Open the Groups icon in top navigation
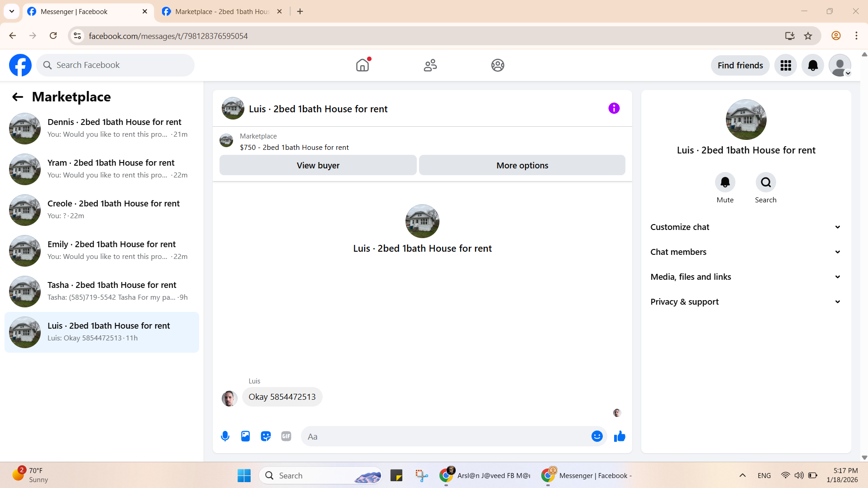 coord(498,65)
